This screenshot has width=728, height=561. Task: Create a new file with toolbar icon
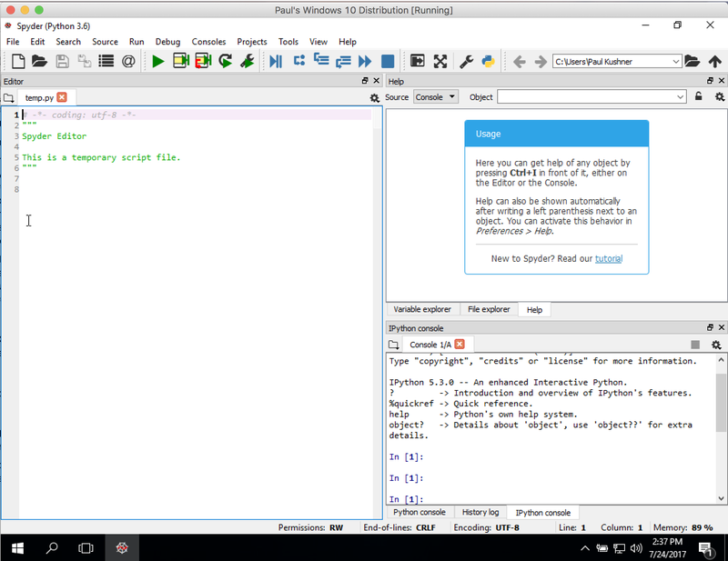(x=18, y=61)
